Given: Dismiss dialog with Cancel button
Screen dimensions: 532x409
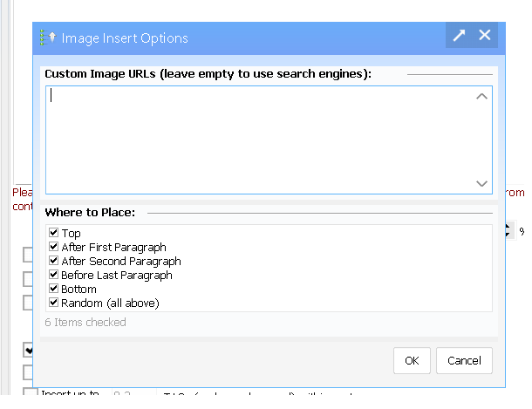Looking at the screenshot, I should pos(464,360).
